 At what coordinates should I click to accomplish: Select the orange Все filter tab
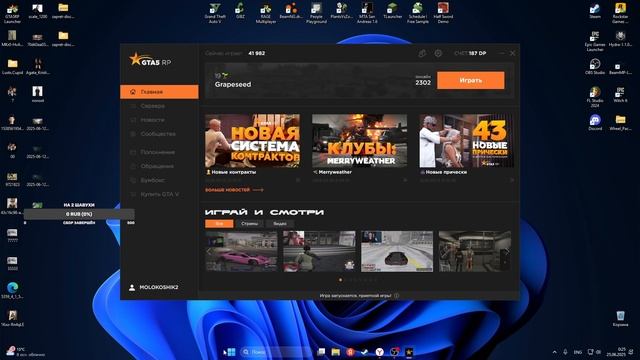[x=219, y=224]
